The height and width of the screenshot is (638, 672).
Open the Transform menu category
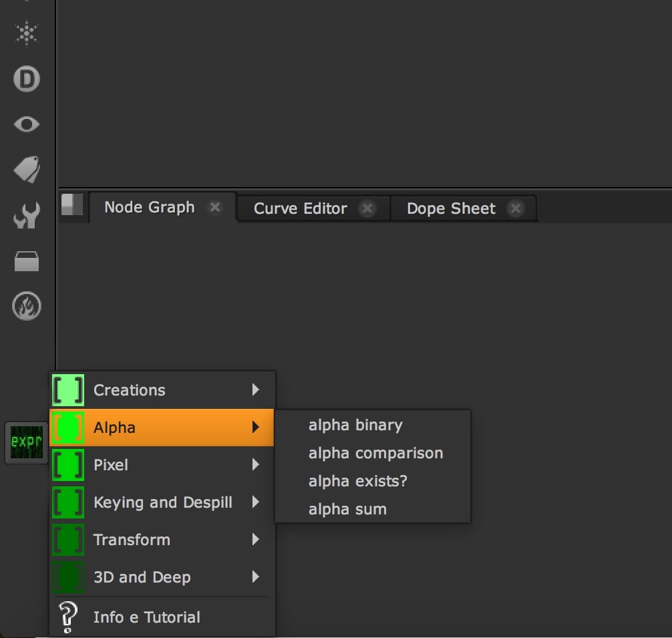(x=132, y=539)
